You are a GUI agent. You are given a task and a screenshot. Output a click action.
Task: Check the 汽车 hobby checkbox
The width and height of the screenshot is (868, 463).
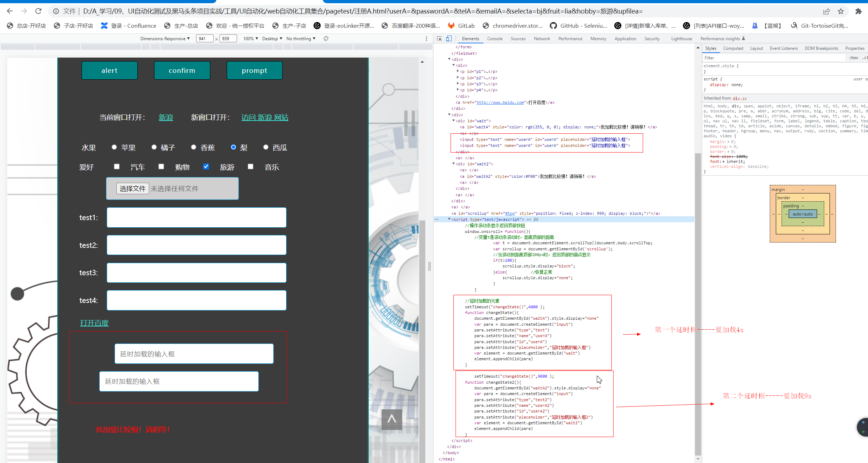coord(117,166)
